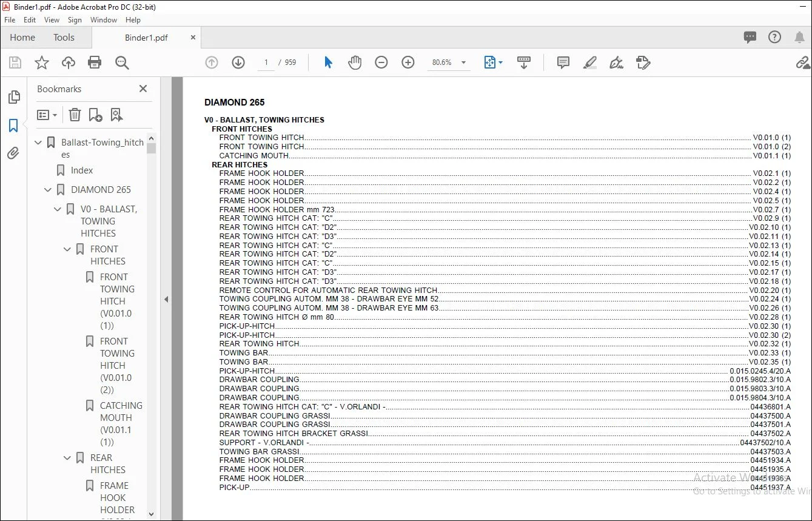Open the Help menu
Screen dimensions: 812x521
[x=133, y=20]
